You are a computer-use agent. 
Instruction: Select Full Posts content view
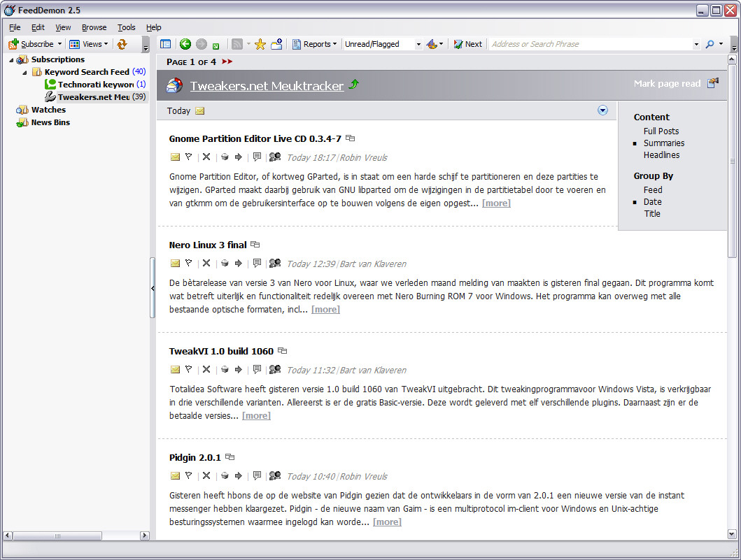[661, 131]
